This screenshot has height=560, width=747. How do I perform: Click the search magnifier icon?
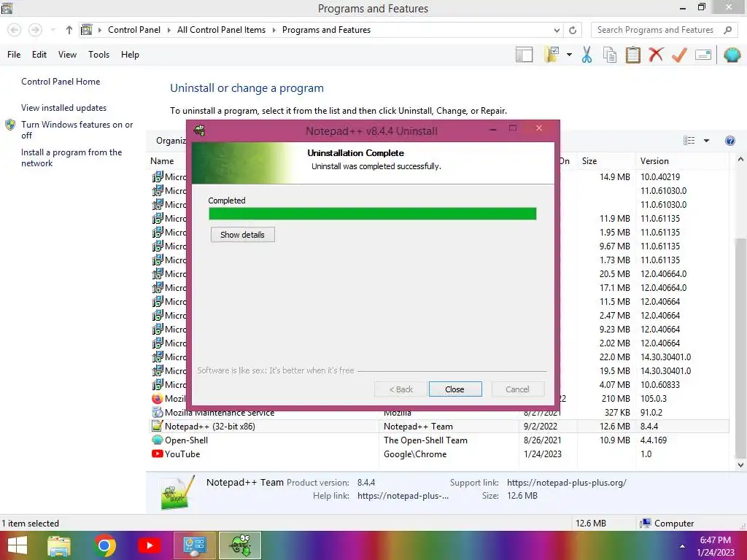click(727, 30)
